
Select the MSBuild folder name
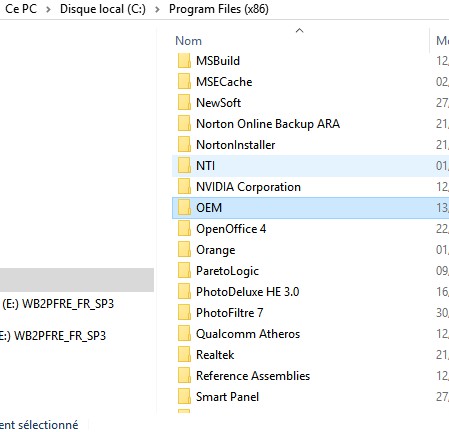point(218,61)
